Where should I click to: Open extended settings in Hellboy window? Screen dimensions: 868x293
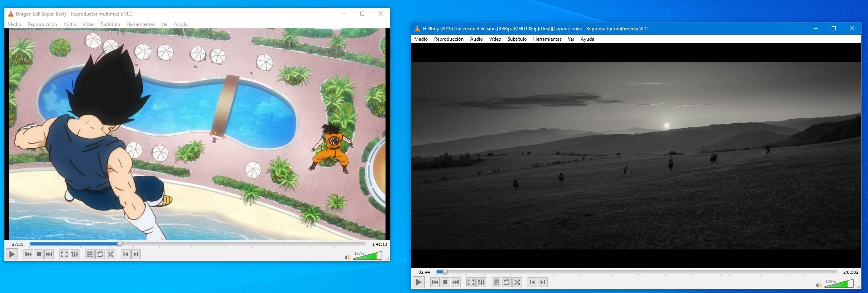tap(481, 282)
